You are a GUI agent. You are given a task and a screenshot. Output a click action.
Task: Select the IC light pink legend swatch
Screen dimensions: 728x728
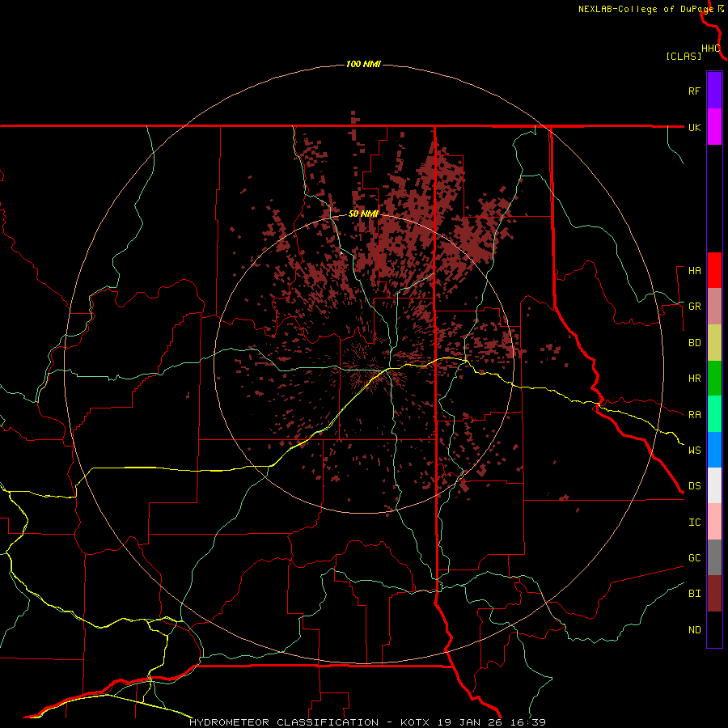pyautogui.click(x=714, y=522)
